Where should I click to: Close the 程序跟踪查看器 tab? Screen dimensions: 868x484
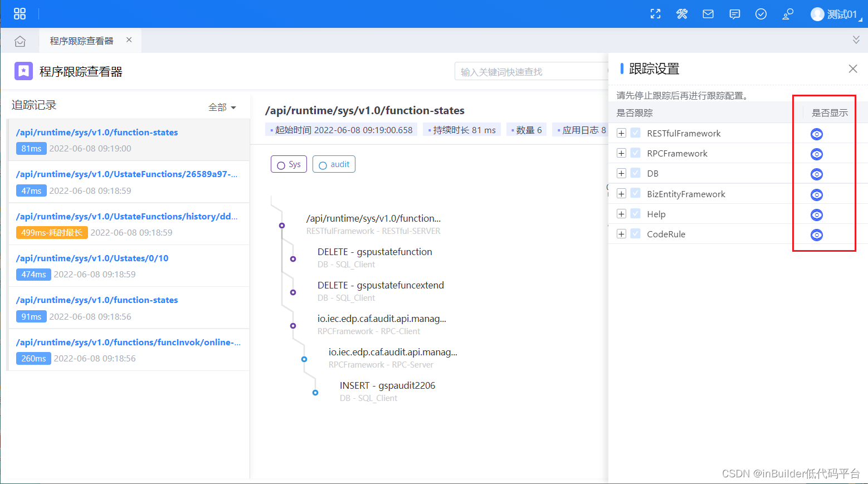pos(129,40)
